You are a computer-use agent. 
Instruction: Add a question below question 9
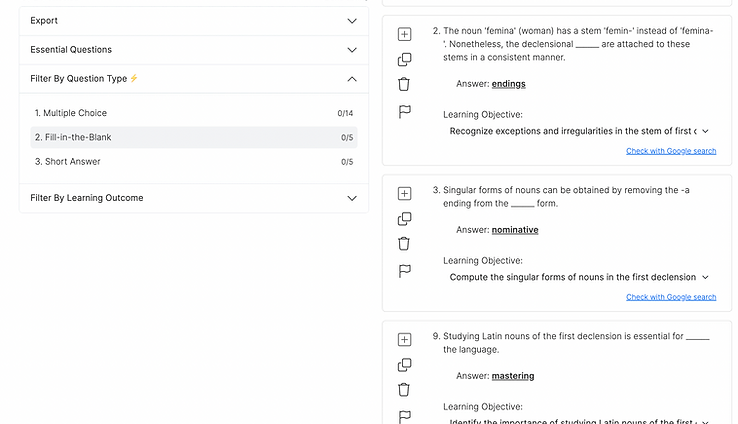pos(404,340)
